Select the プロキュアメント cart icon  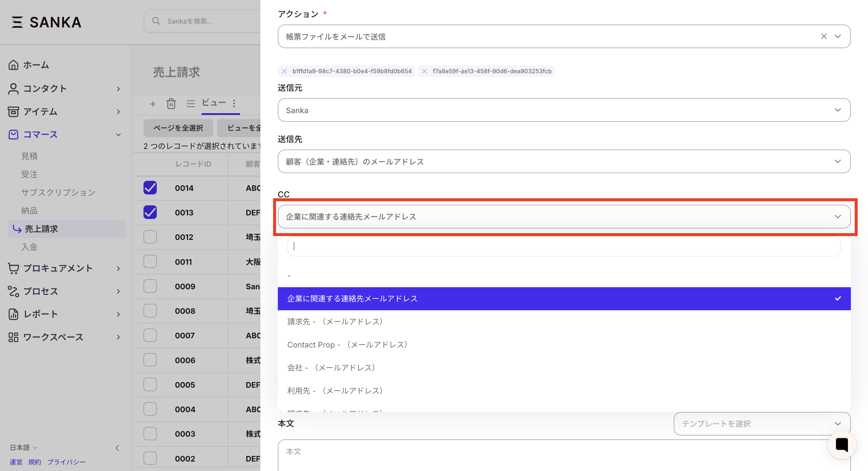[x=14, y=268]
